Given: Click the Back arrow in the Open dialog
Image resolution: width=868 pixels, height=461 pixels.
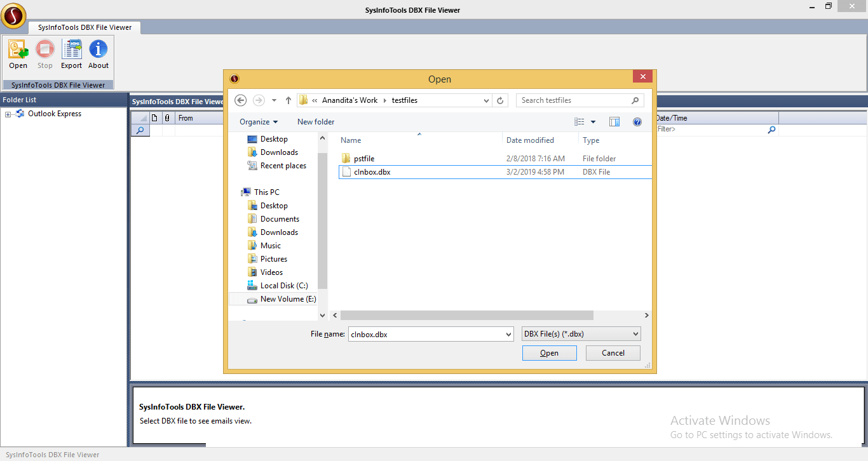Looking at the screenshot, I should click(240, 100).
